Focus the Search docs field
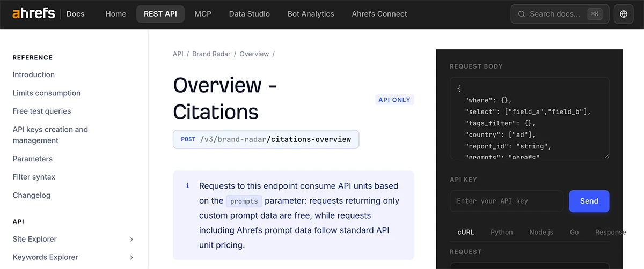The height and width of the screenshot is (269, 644). click(x=560, y=14)
